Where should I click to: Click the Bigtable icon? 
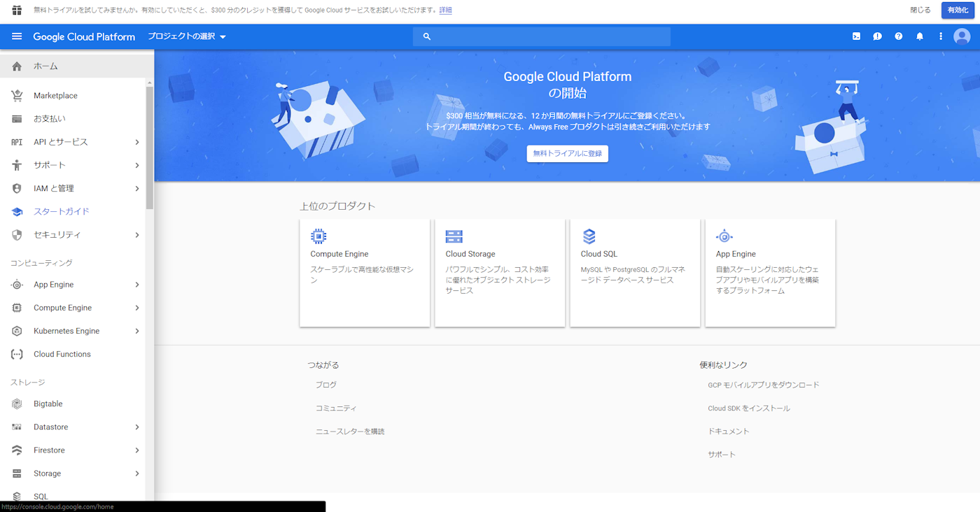[x=17, y=404]
